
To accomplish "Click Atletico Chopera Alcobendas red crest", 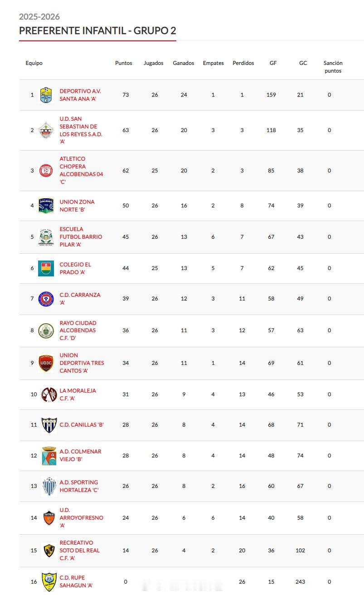I will (46, 171).
